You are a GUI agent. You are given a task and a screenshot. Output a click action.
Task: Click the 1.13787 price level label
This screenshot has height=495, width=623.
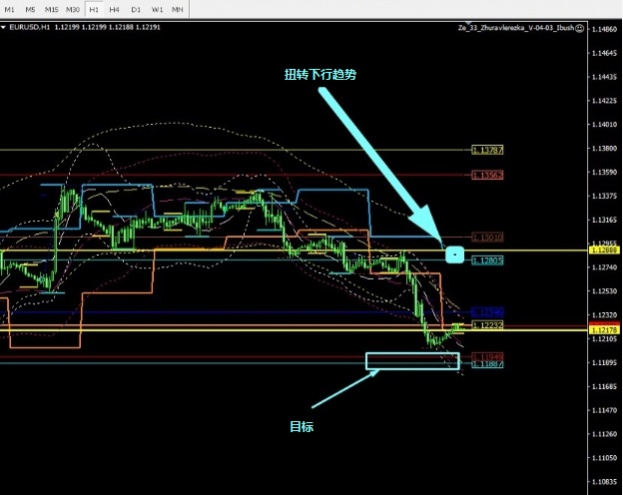(488, 150)
